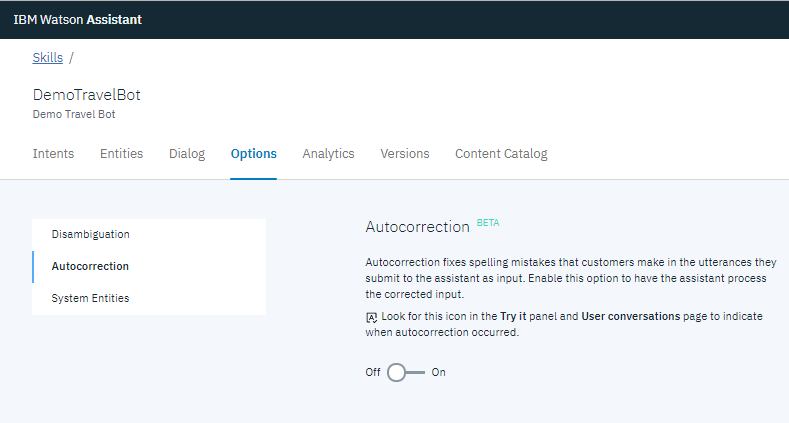Click the 'User conversations' bold text
The height and width of the screenshot is (423, 789).
(630, 316)
